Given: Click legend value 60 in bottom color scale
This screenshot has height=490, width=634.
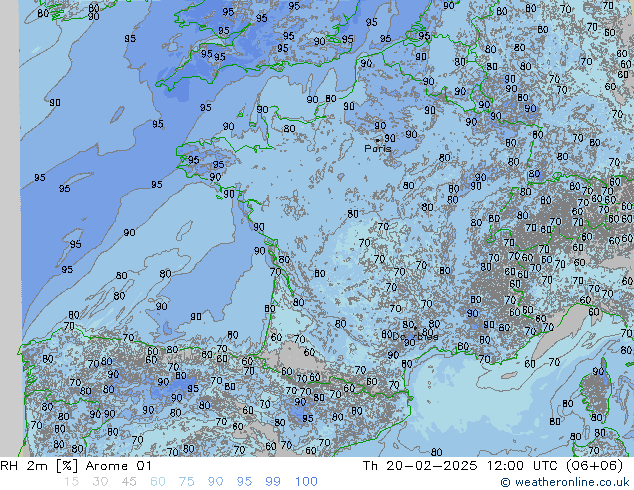Looking at the screenshot, I should (x=158, y=482).
